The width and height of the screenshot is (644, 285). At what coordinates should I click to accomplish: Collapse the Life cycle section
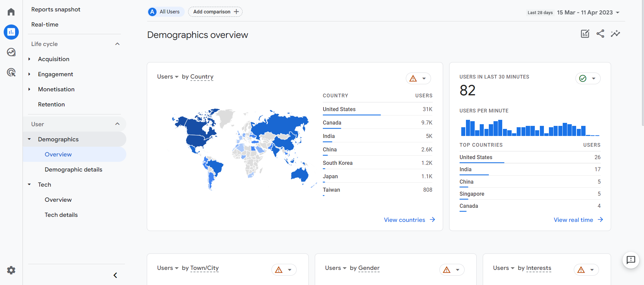117,44
